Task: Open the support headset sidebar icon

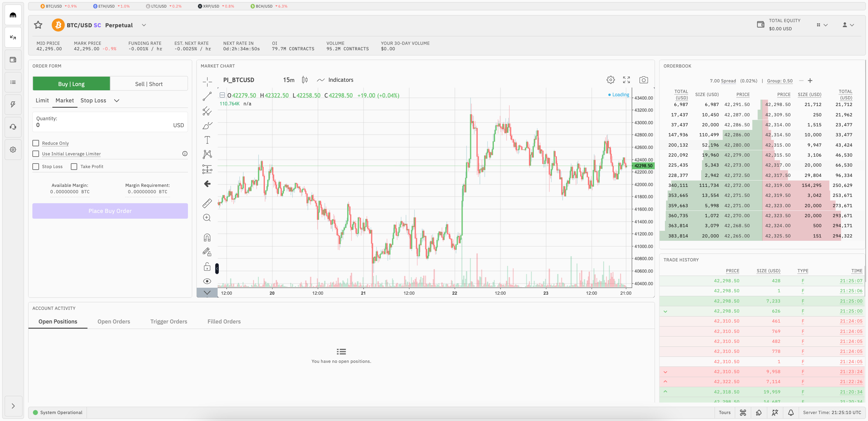Action: click(x=13, y=127)
